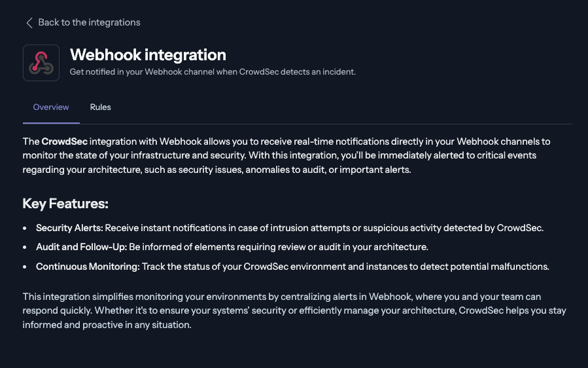This screenshot has width=588, height=368.
Task: Click the bullet dot beside Audit and Follow-Up
Action: pyautogui.click(x=25, y=248)
